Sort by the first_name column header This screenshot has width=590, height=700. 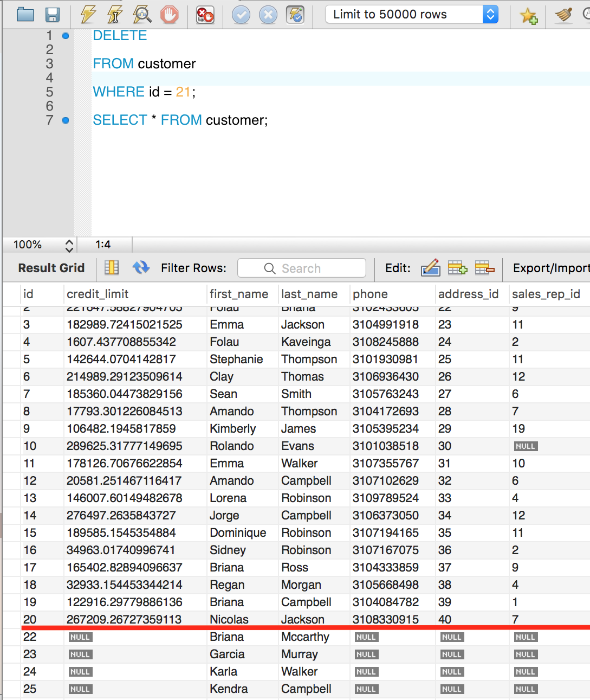click(x=239, y=294)
